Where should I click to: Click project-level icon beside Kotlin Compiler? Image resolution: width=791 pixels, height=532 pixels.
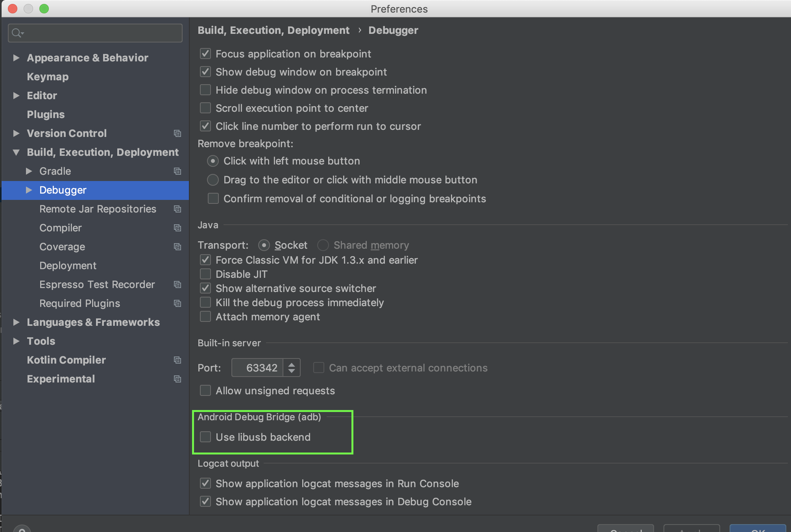[x=177, y=360]
